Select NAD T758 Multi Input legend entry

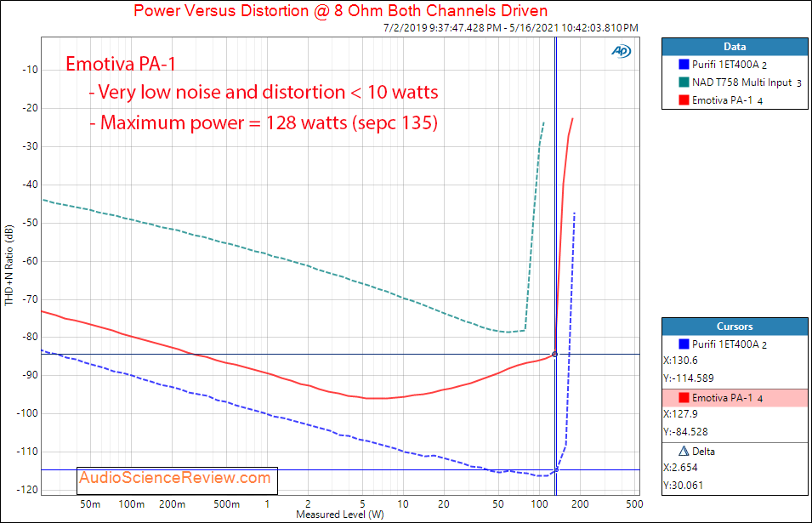click(x=747, y=82)
